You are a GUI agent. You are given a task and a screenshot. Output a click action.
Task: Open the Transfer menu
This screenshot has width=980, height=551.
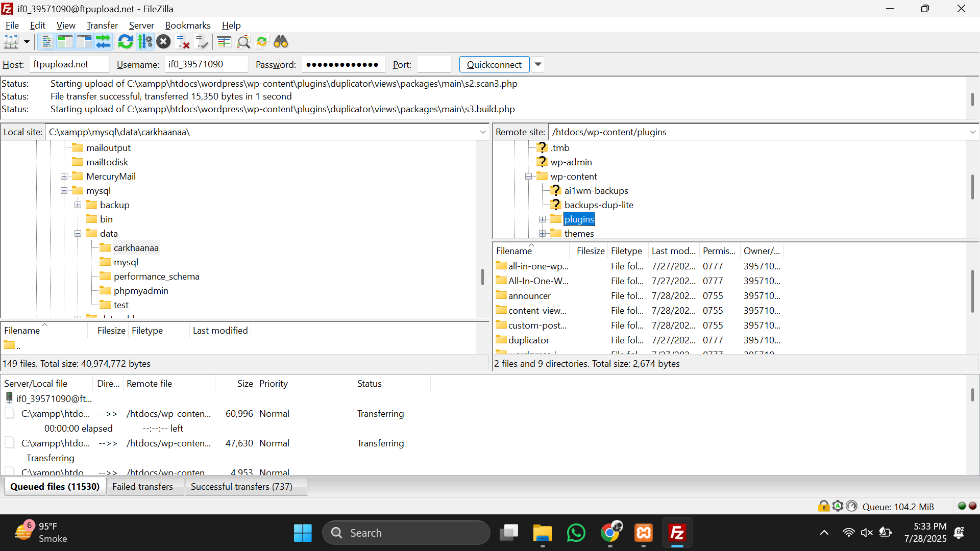click(x=102, y=25)
